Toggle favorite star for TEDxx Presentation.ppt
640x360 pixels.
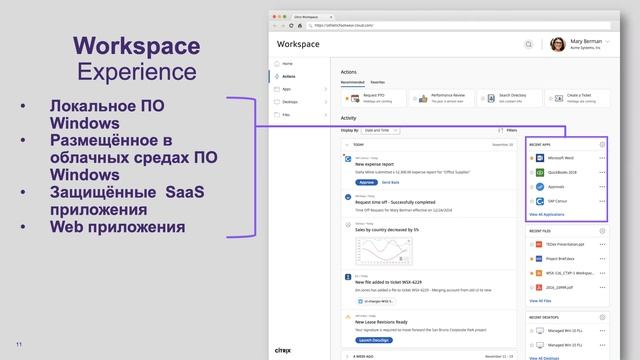pyautogui.click(x=531, y=244)
